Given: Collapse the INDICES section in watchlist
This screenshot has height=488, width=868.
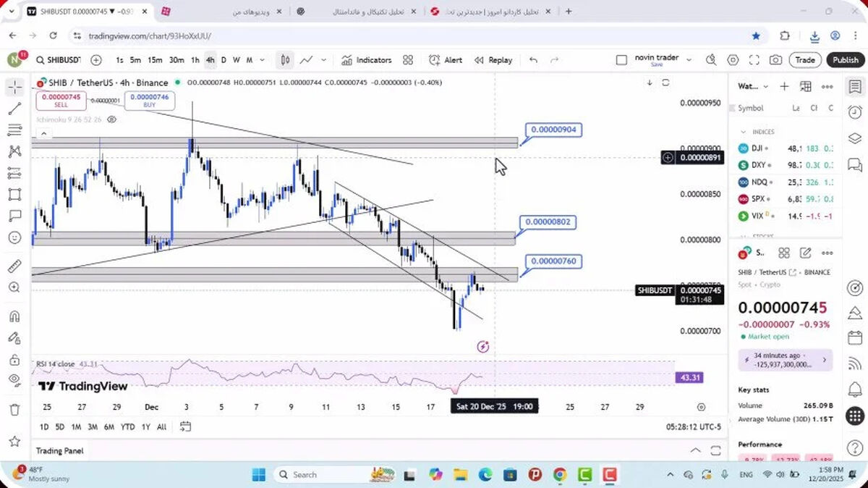Looking at the screenshot, I should click(743, 132).
